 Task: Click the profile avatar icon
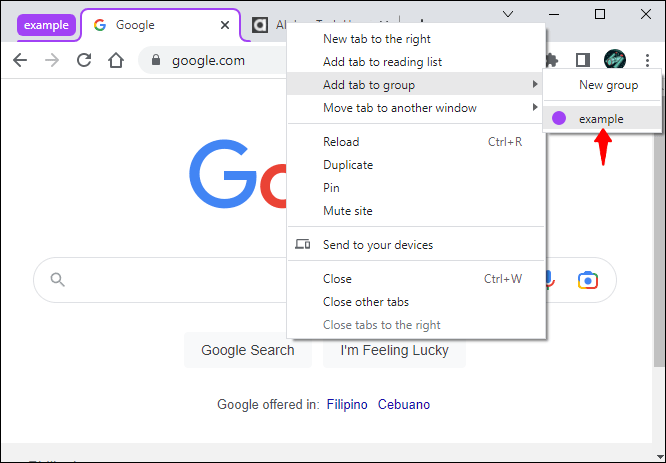615,60
